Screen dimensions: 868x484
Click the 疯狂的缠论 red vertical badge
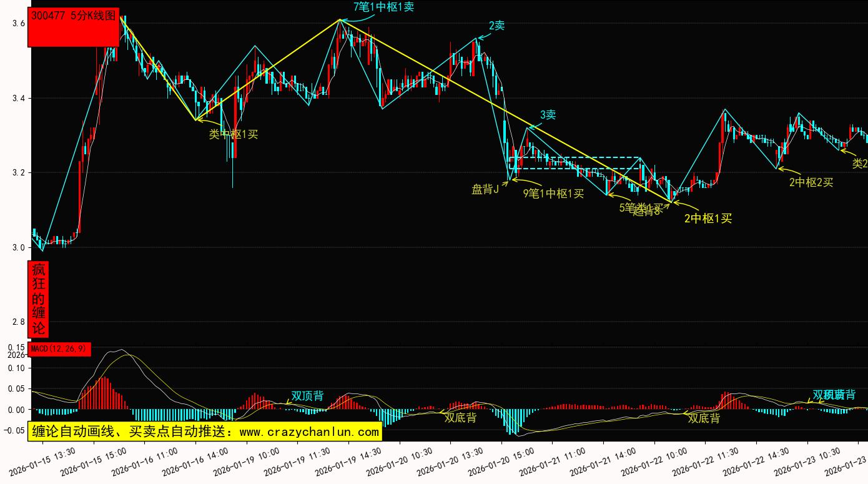pos(39,300)
